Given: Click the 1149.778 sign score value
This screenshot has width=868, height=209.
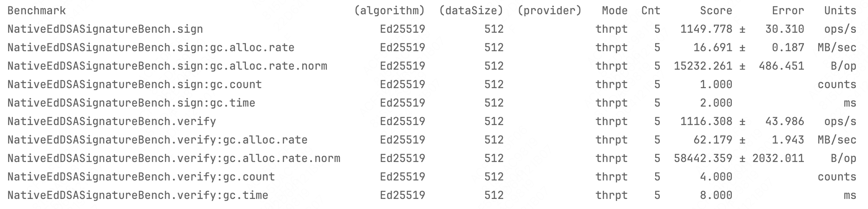Looking at the screenshot, I should pyautogui.click(x=706, y=29).
